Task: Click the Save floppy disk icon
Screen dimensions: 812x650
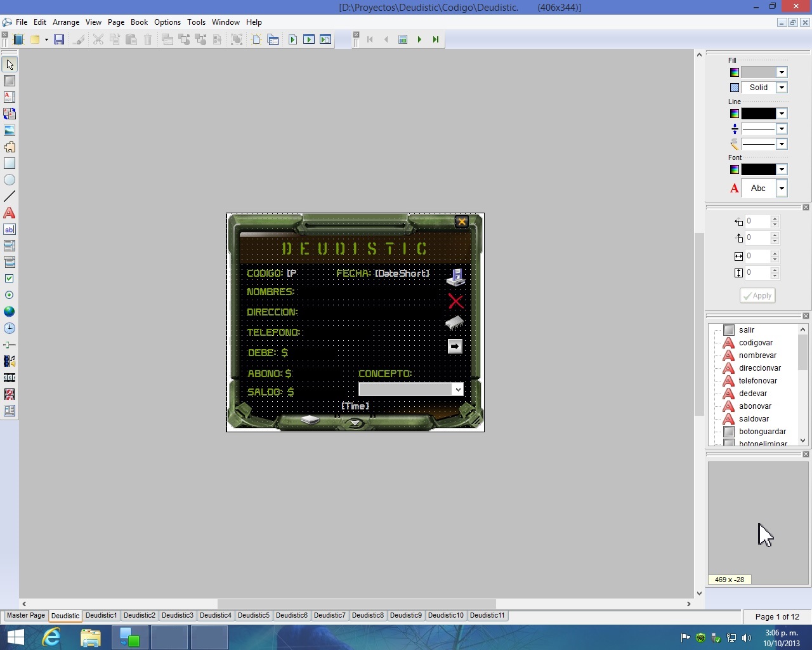Action: point(59,39)
